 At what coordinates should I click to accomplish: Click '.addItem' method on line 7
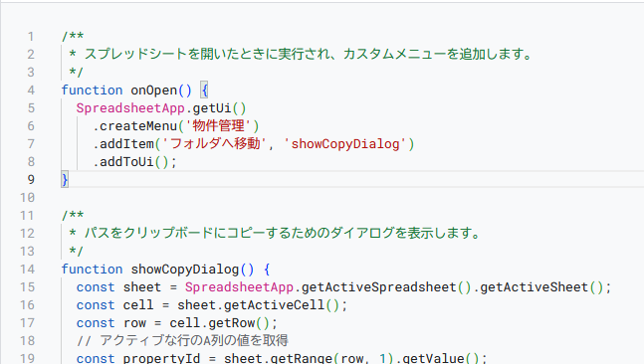123,144
